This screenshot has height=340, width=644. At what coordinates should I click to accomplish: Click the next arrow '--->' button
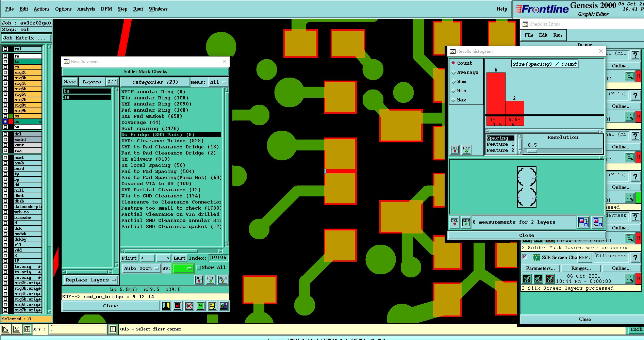164,258
